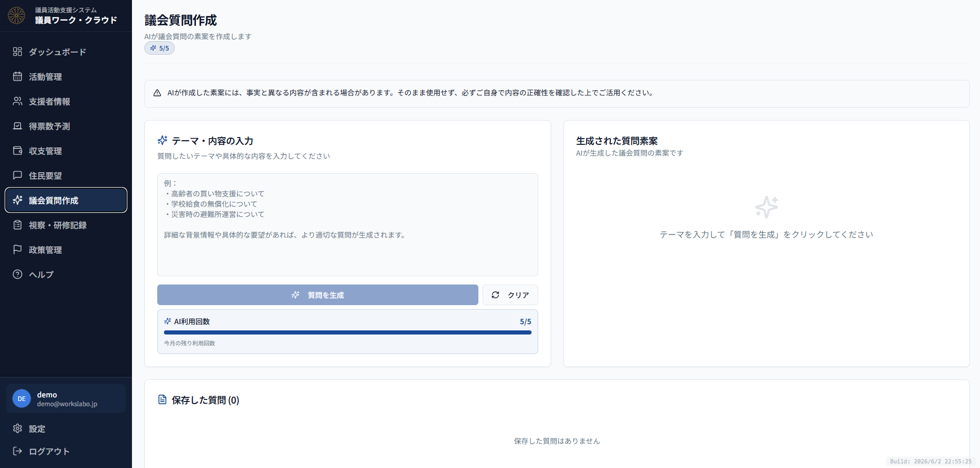Image resolution: width=980 pixels, height=468 pixels.
Task: Click the 5/5 count in the AI利用回数 panel
Action: (x=525, y=322)
